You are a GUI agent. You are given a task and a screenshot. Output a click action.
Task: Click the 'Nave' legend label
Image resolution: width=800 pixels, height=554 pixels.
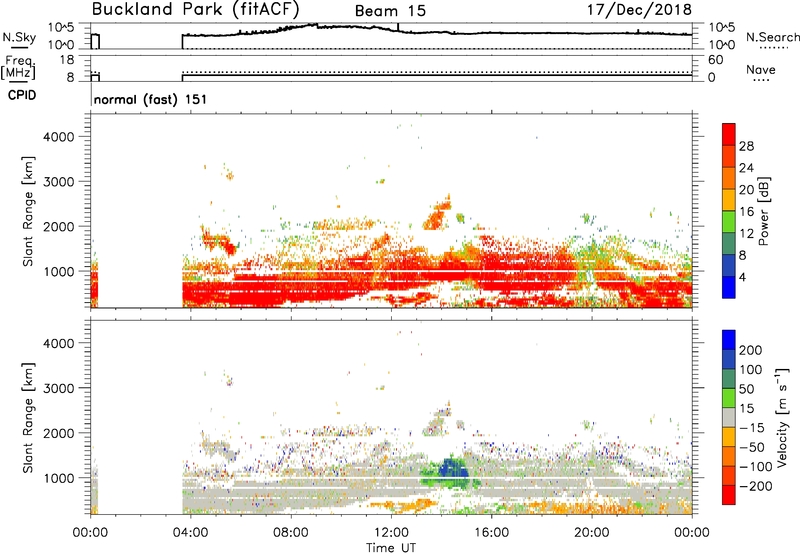761,69
